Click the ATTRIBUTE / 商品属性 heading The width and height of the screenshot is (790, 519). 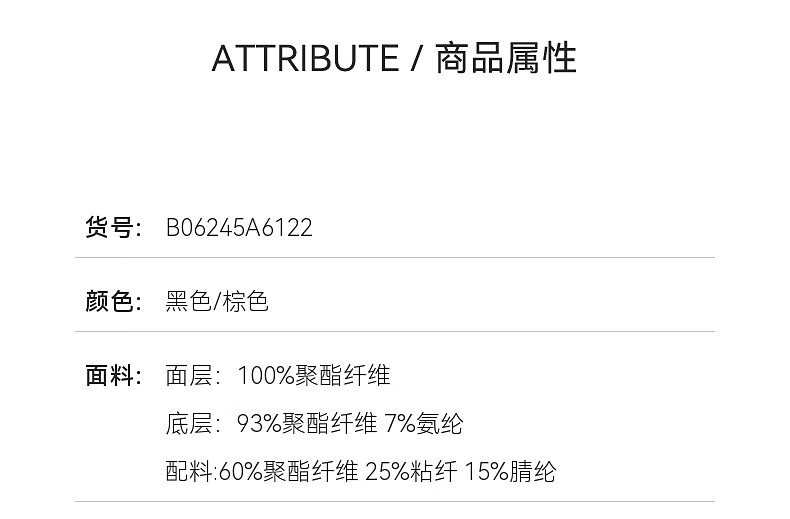click(x=394, y=58)
